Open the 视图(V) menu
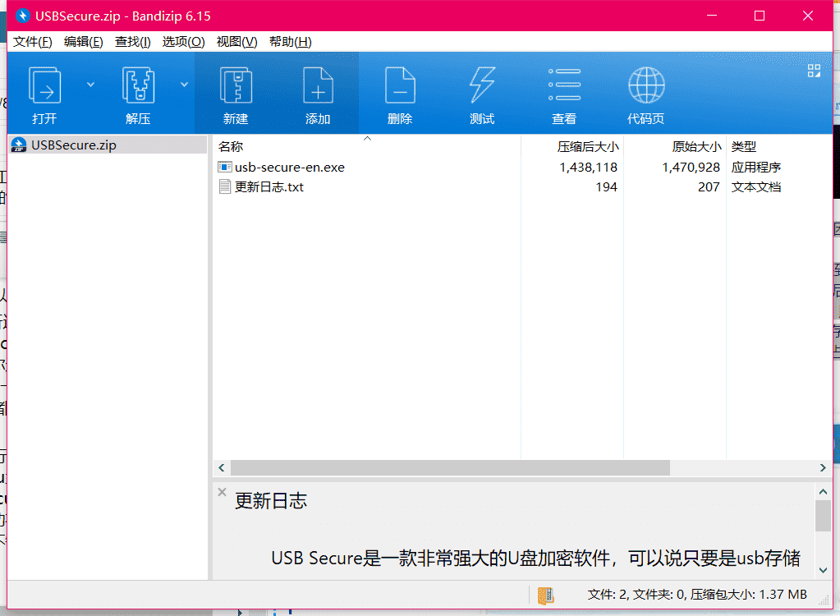Image resolution: width=840 pixels, height=616 pixels. (x=236, y=42)
